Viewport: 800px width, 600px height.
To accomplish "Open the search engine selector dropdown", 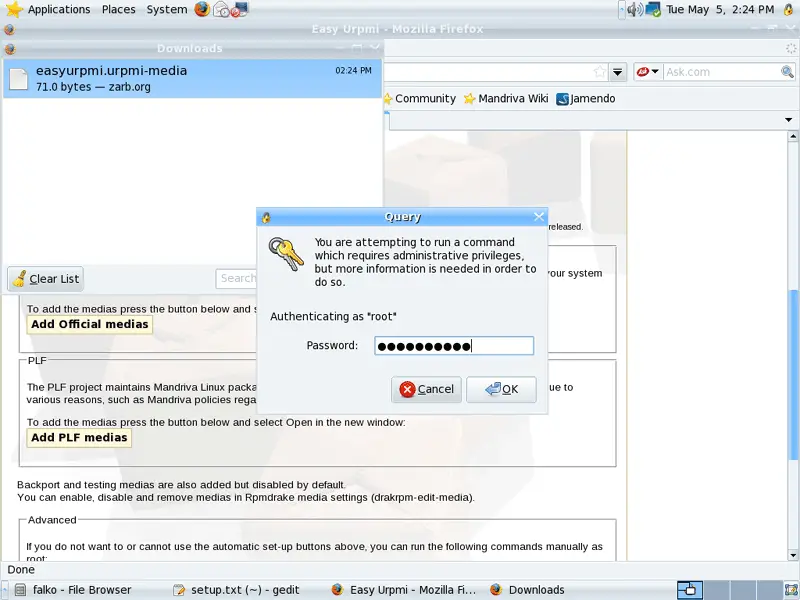I will pyautogui.click(x=648, y=72).
